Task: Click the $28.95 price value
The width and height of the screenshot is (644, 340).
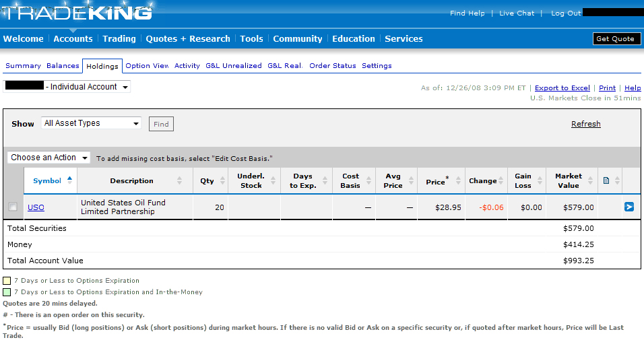Action: [448, 207]
